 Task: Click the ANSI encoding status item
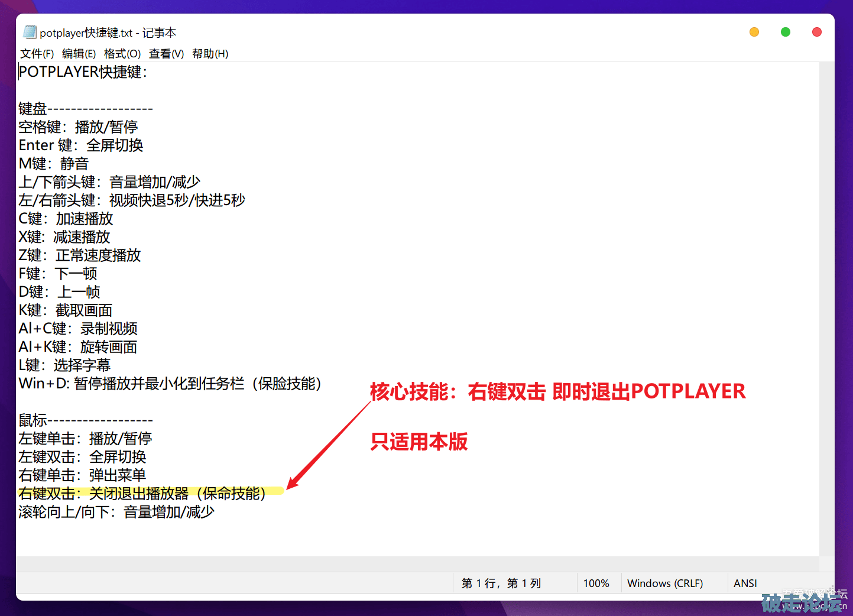coord(745,583)
